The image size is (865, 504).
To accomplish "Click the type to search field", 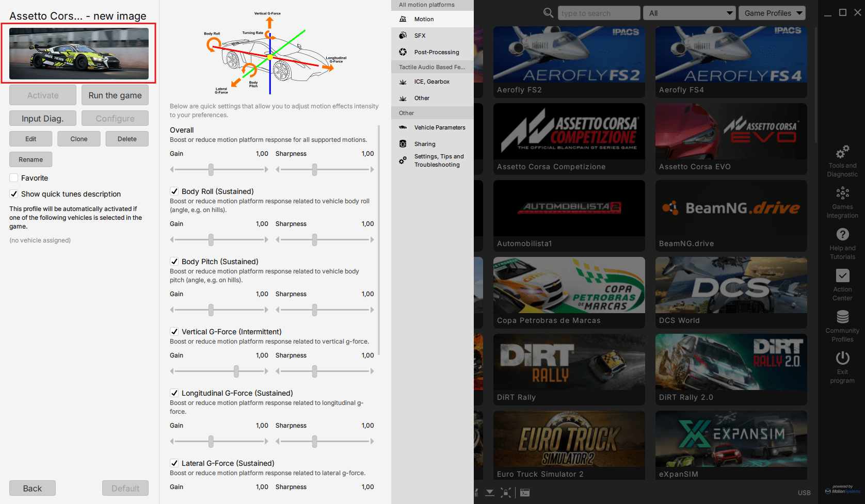I will coord(599,13).
